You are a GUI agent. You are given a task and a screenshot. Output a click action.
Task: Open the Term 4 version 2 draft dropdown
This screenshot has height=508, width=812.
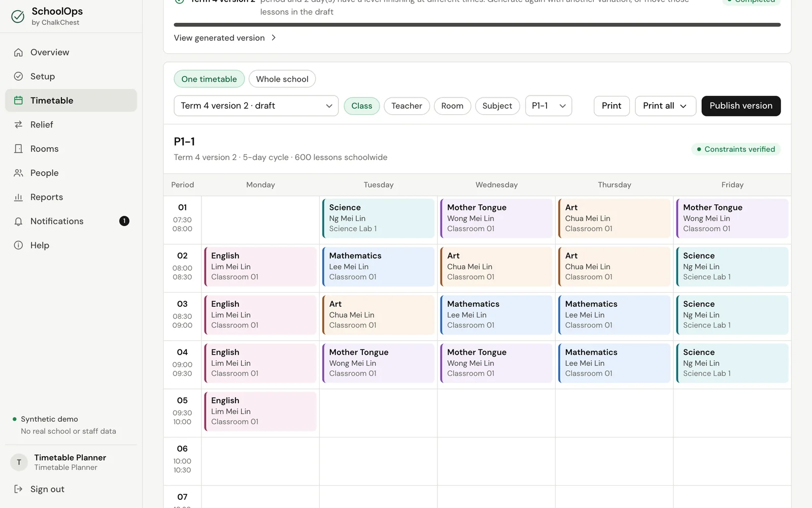[256, 106]
